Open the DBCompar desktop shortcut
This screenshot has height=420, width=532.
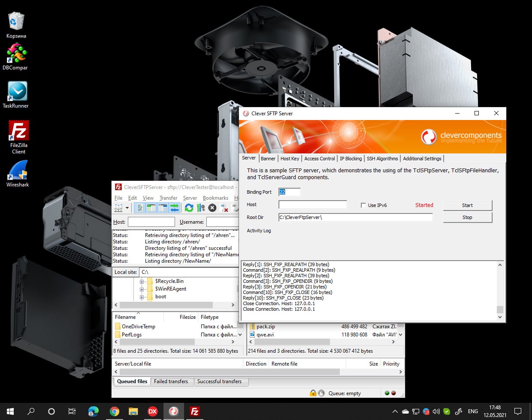(15, 57)
